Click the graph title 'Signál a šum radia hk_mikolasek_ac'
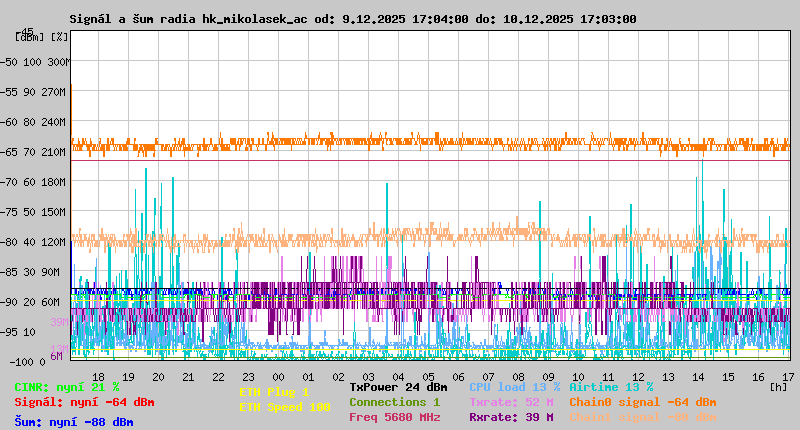The height and width of the screenshot is (430, 800). [188, 19]
